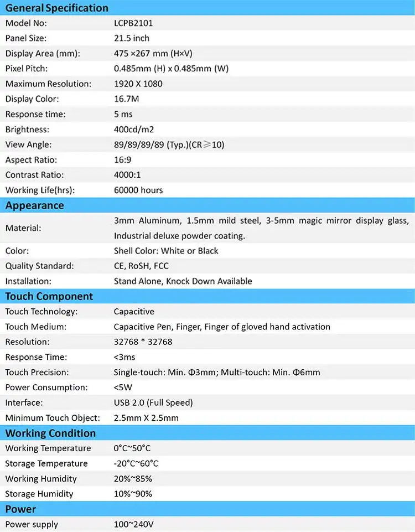Click the Working Condition section header

click(50, 433)
